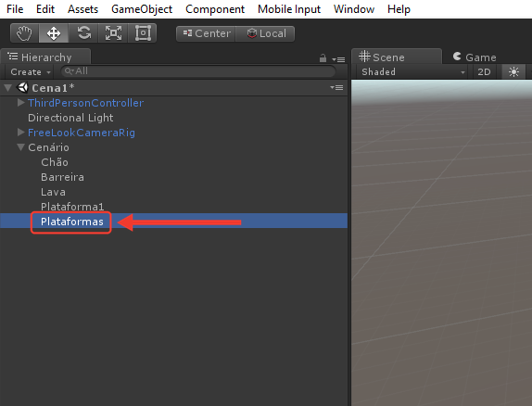The width and height of the screenshot is (532, 406).
Task: Switch to the Scene tab
Action: (397, 57)
